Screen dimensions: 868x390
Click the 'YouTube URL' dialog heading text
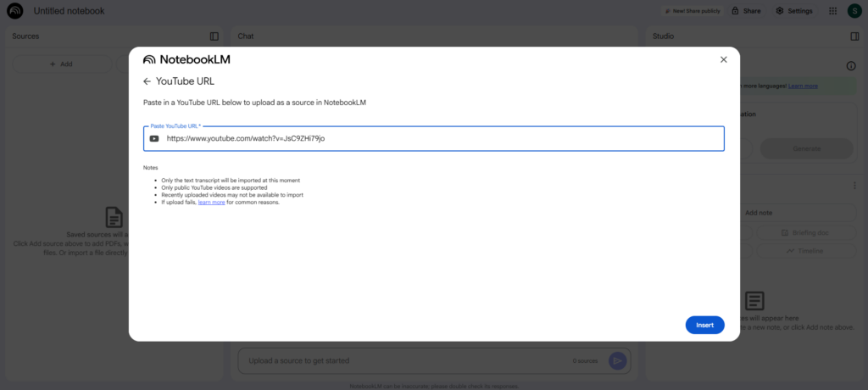(185, 81)
